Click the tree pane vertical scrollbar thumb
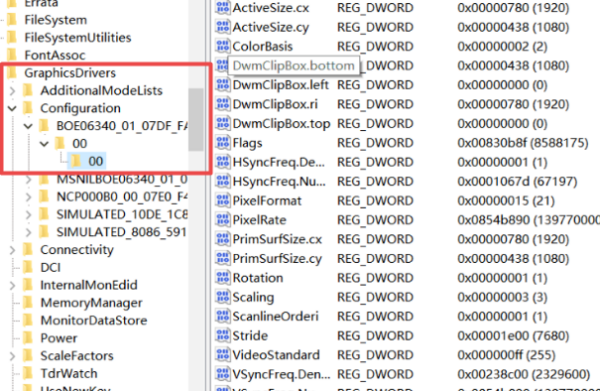Viewport: 600px width, 391px height. point(196,119)
